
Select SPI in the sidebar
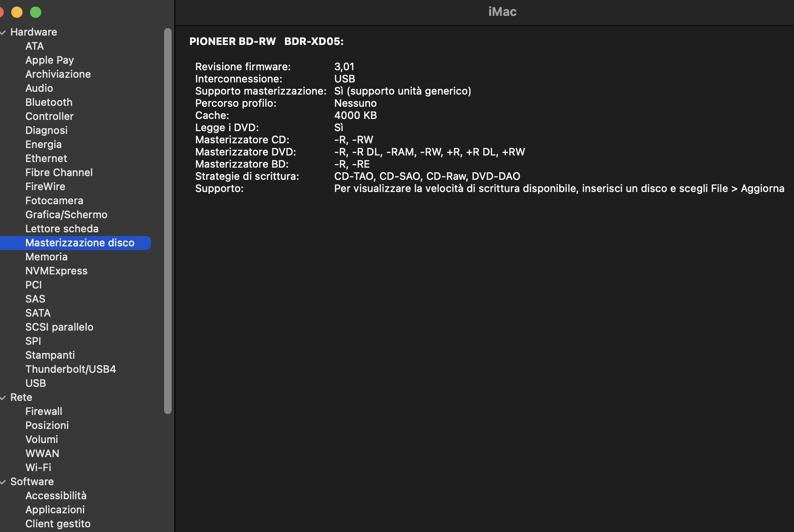(x=33, y=341)
